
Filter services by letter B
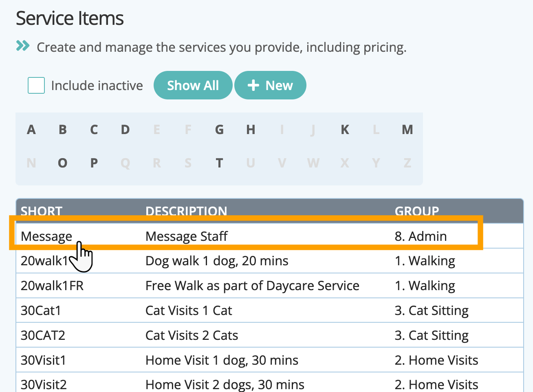click(62, 130)
